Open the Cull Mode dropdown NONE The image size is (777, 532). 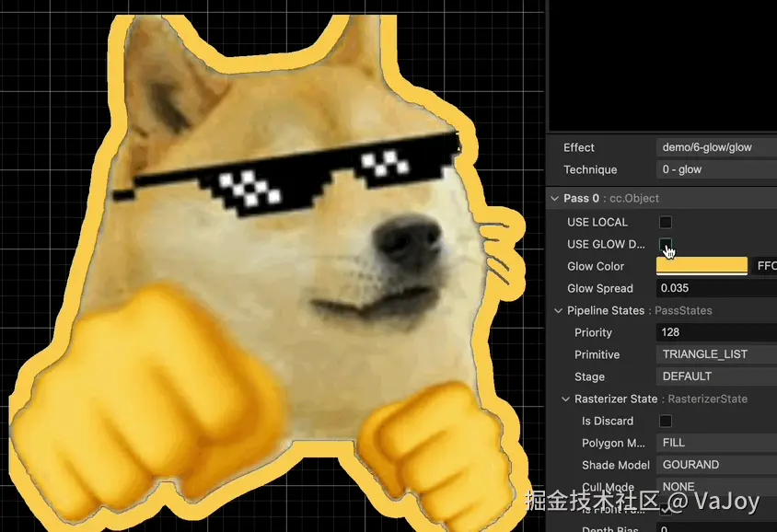[x=716, y=486]
